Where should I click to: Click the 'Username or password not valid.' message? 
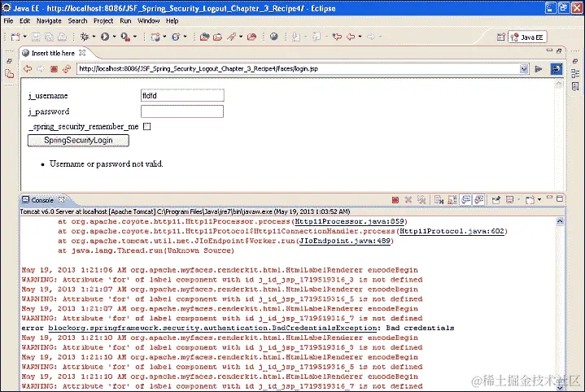coord(107,163)
